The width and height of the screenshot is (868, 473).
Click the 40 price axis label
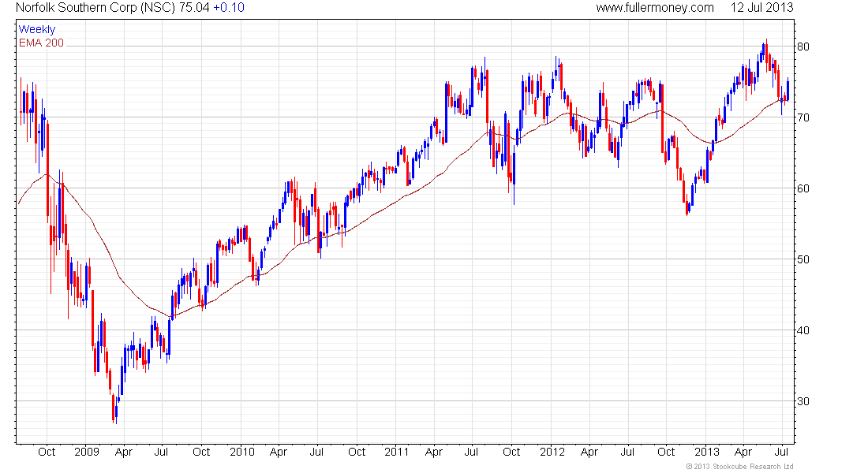coord(803,330)
